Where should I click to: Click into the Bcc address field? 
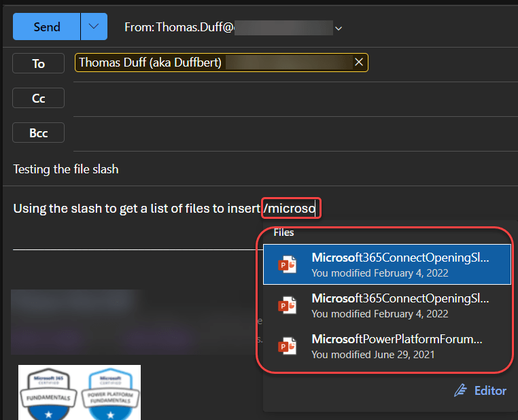(272, 133)
